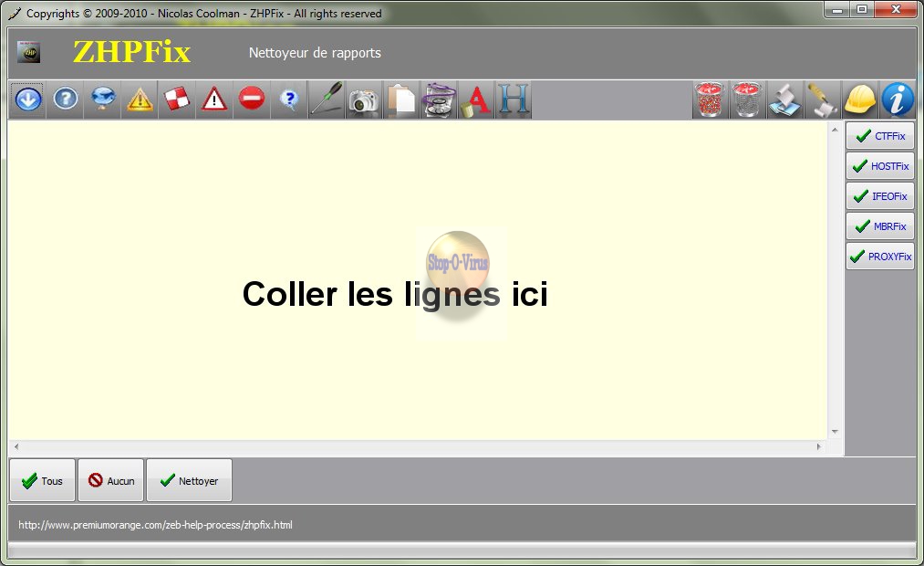Maximize the ZHPFix window

click(x=862, y=9)
